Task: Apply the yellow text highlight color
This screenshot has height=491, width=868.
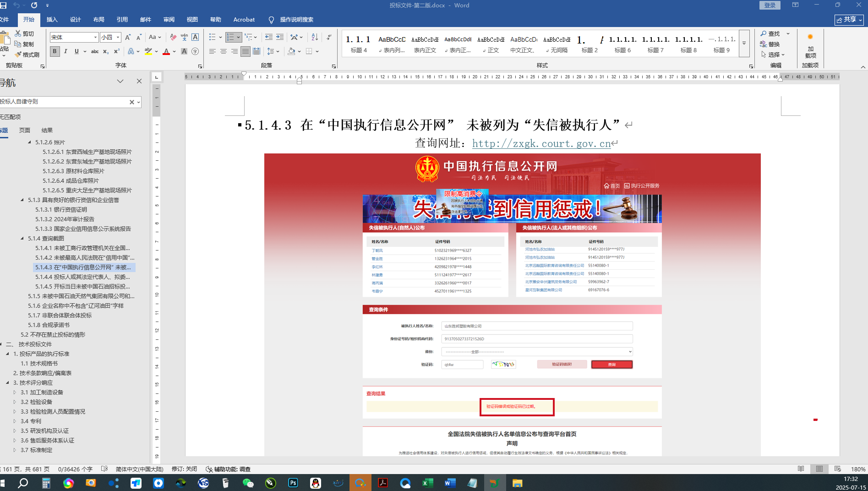Action: tap(148, 51)
